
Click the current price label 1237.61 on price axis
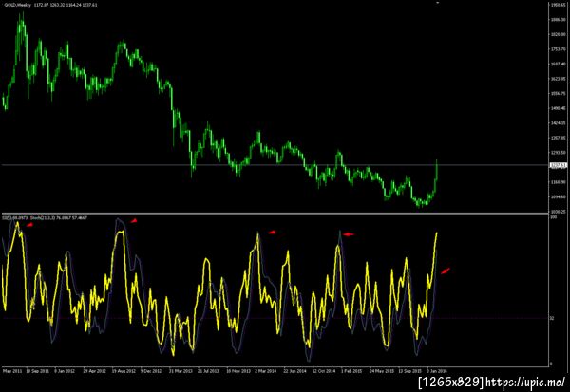point(559,165)
